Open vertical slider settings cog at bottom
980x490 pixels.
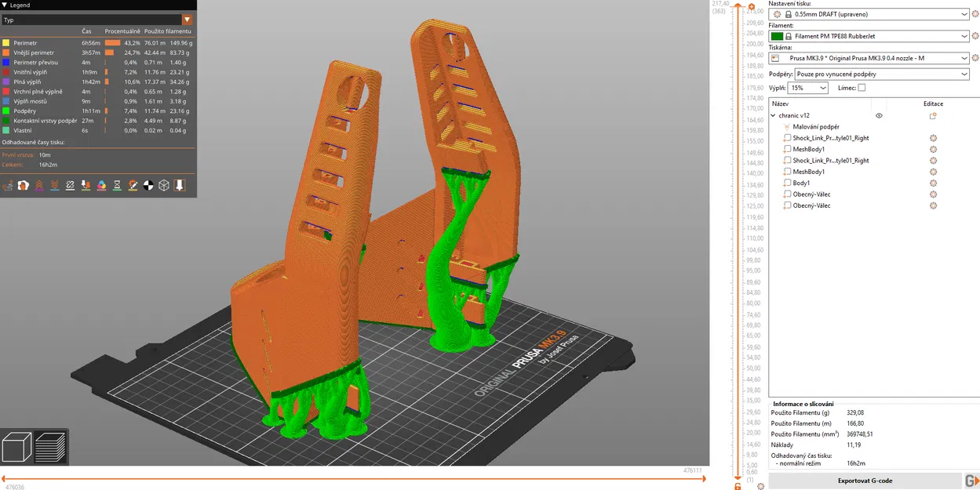click(x=760, y=486)
